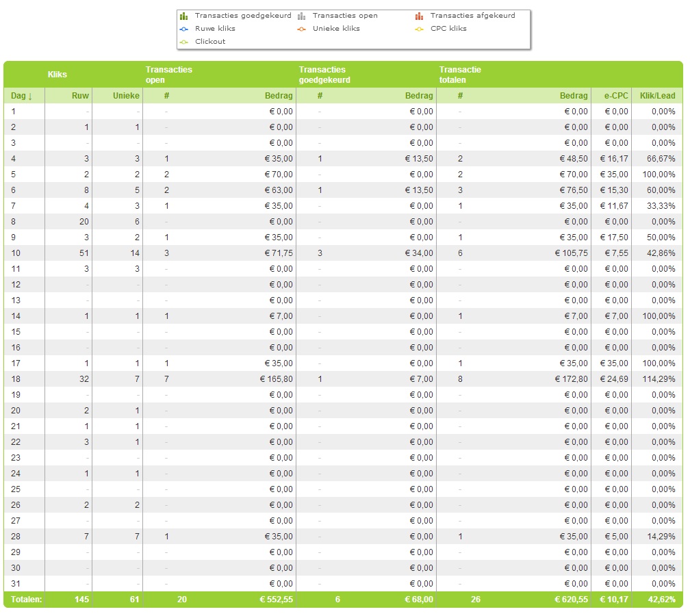Toggle the Unieke kliks legend label
Image resolution: width=690 pixels, height=616 pixels.
(336, 29)
